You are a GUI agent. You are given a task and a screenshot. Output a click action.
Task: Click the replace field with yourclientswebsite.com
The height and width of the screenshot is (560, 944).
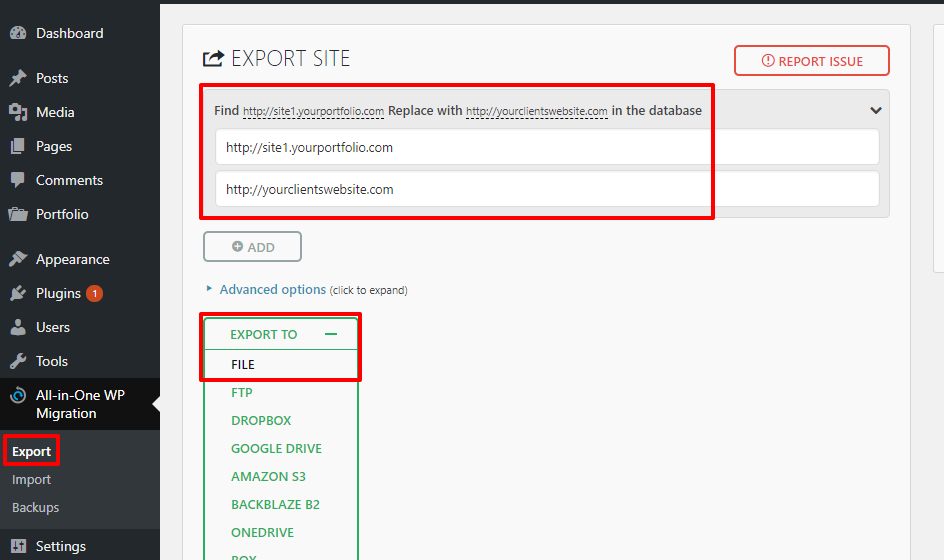[x=547, y=189]
